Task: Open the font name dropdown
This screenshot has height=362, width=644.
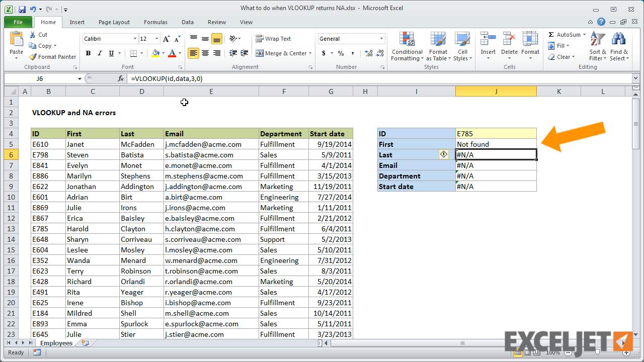Action: [x=134, y=38]
